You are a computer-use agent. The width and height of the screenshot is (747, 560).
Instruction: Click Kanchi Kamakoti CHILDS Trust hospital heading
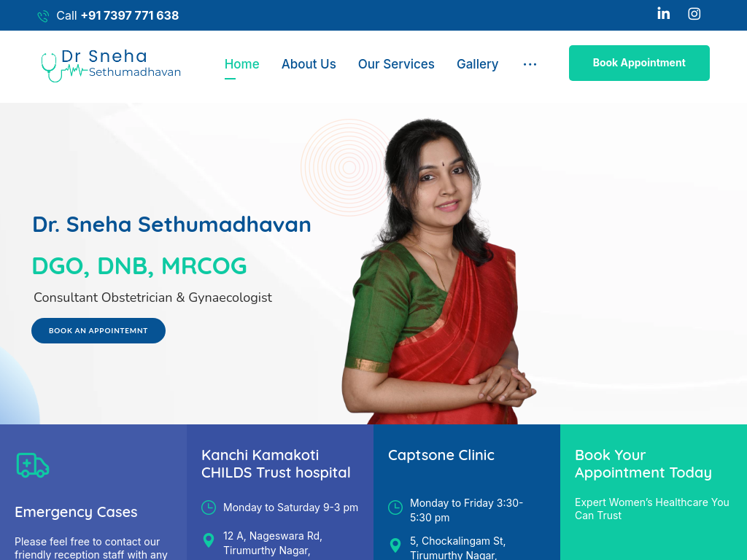tap(276, 464)
